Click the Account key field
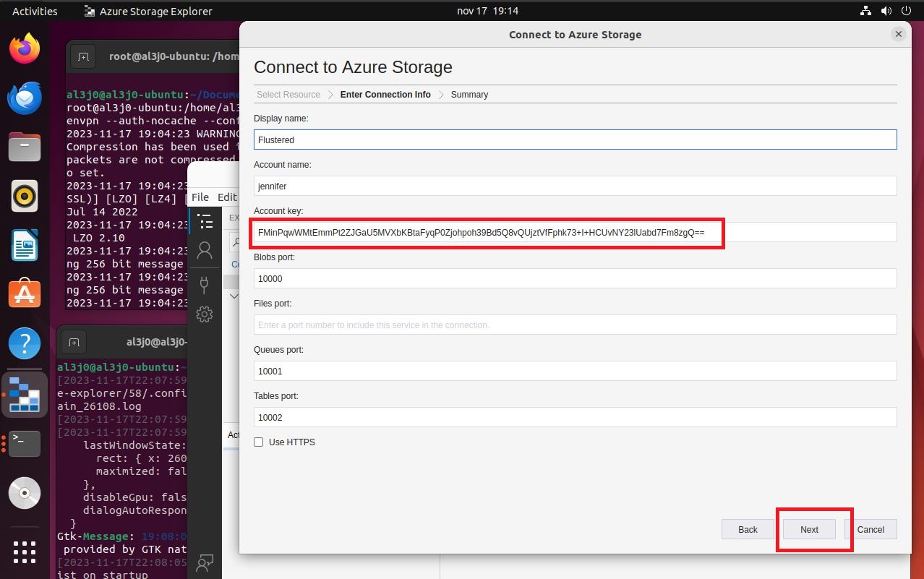 coord(576,232)
